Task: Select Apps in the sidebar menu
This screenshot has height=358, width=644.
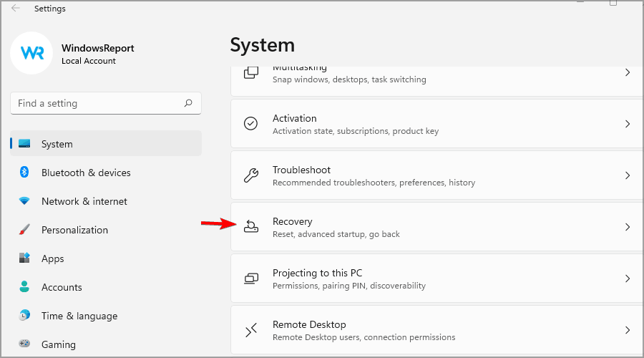Action: 53,258
